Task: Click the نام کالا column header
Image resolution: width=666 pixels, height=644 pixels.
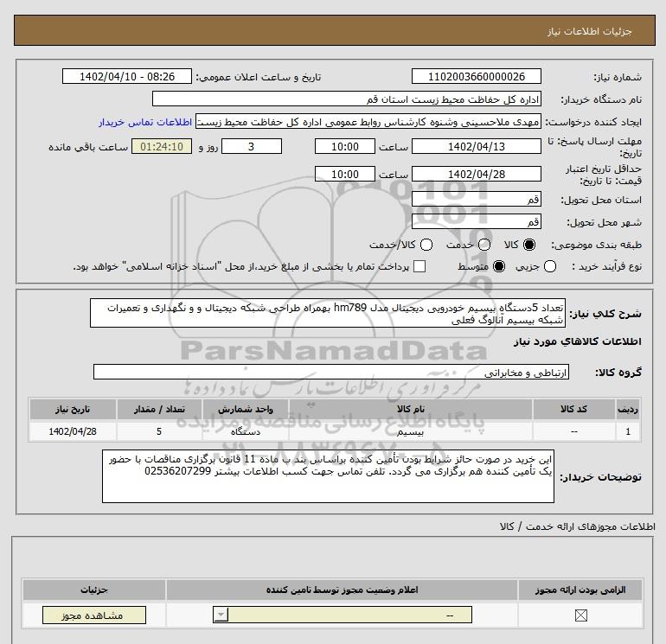Action: [410, 409]
